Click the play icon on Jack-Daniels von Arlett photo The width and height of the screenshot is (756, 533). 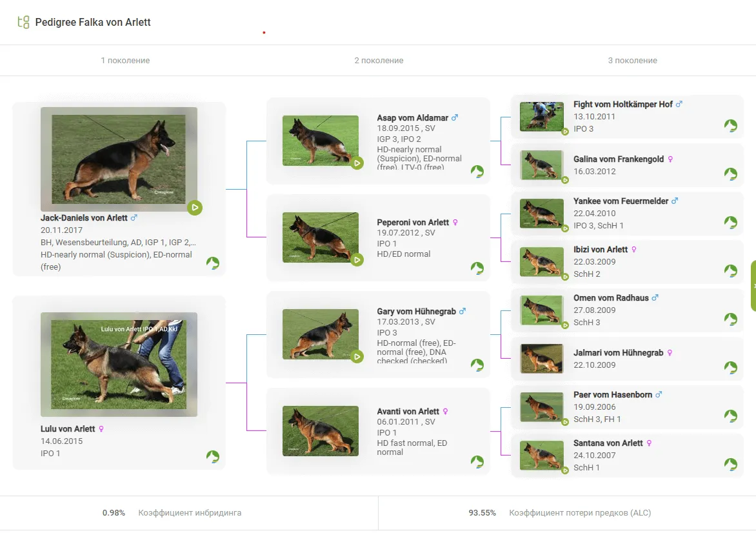(195, 208)
